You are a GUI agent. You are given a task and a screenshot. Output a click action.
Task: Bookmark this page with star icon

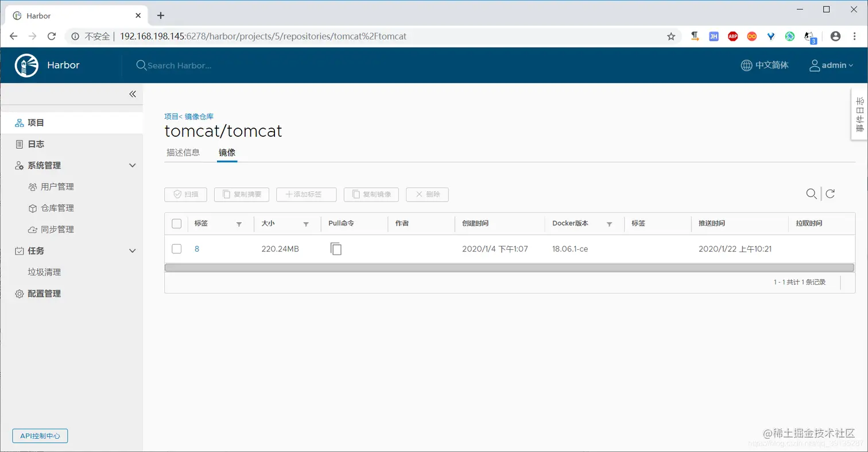click(671, 36)
